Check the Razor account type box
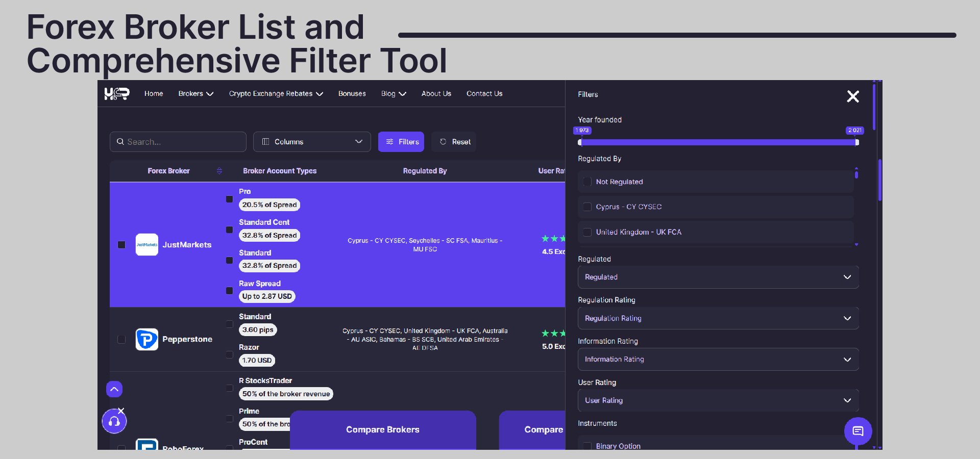 pyautogui.click(x=230, y=354)
